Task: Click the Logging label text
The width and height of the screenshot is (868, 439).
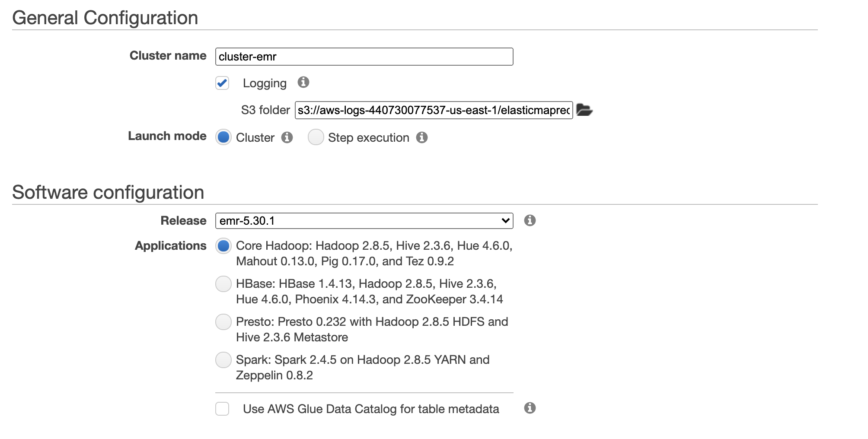Action: coord(265,83)
